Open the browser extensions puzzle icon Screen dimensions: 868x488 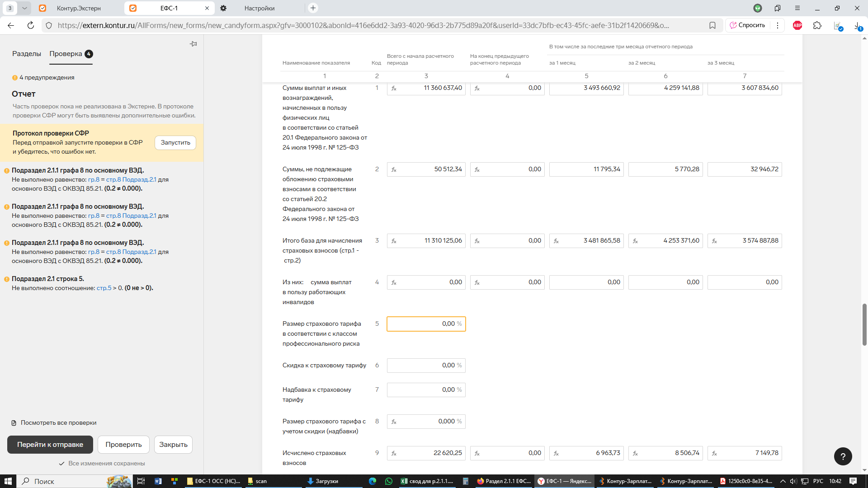click(x=817, y=25)
